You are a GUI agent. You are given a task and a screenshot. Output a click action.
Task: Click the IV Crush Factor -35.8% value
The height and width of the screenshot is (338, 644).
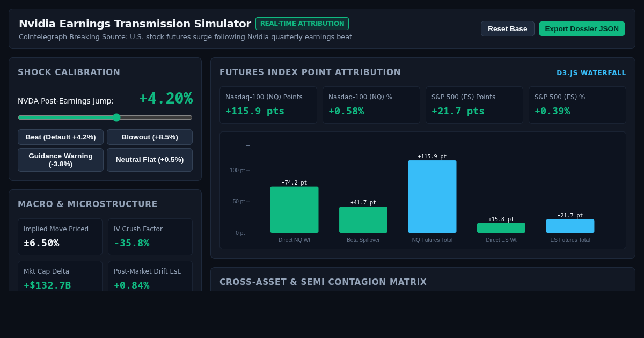131,243
